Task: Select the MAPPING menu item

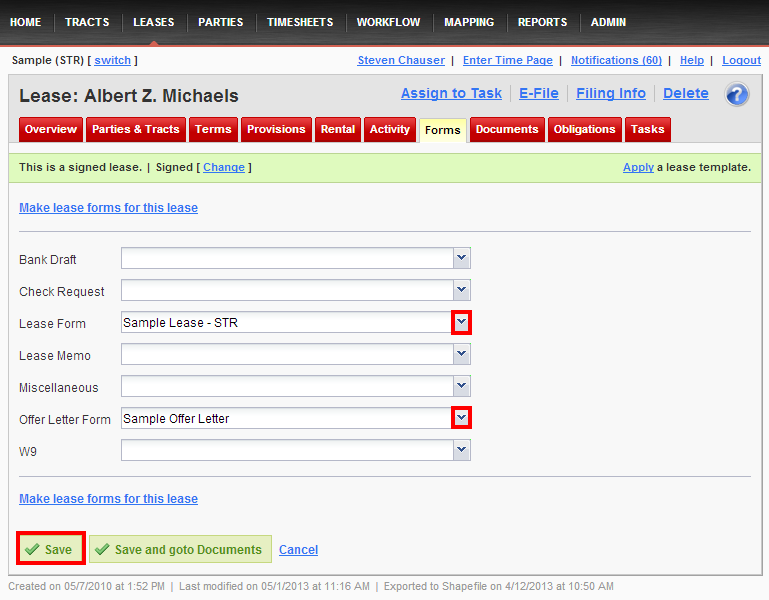Action: pos(469,22)
